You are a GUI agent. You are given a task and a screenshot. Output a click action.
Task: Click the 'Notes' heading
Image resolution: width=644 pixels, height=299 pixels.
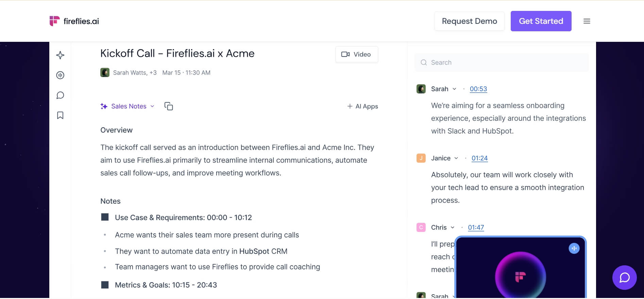[x=111, y=201]
